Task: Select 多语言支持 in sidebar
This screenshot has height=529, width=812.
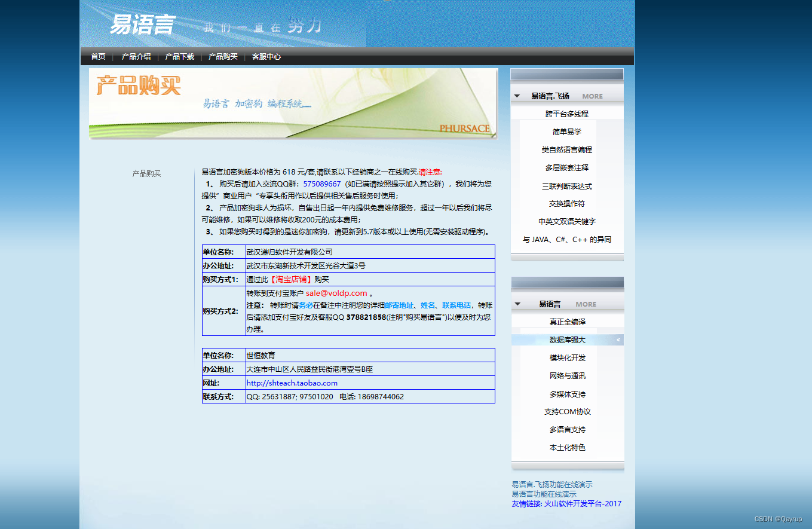Action: point(568,429)
